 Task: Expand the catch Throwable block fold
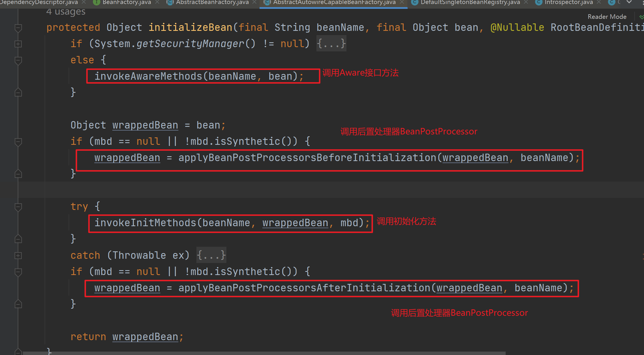pos(18,256)
